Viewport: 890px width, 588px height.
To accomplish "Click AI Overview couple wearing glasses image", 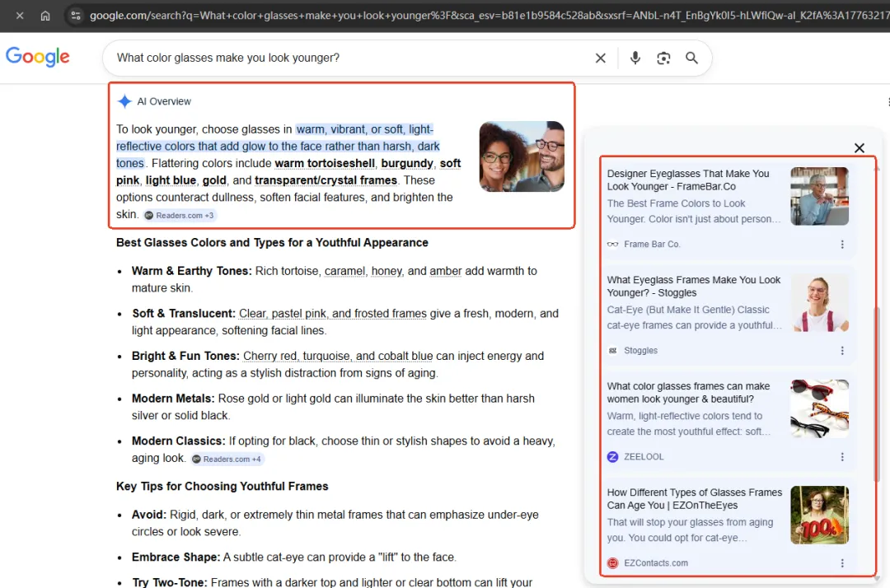I will tap(522, 156).
